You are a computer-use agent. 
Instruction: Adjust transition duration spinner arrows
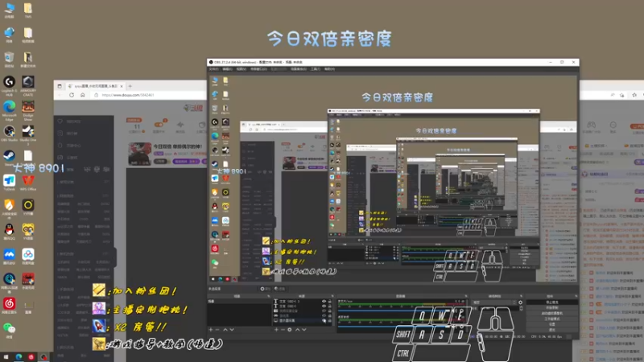pos(521,308)
